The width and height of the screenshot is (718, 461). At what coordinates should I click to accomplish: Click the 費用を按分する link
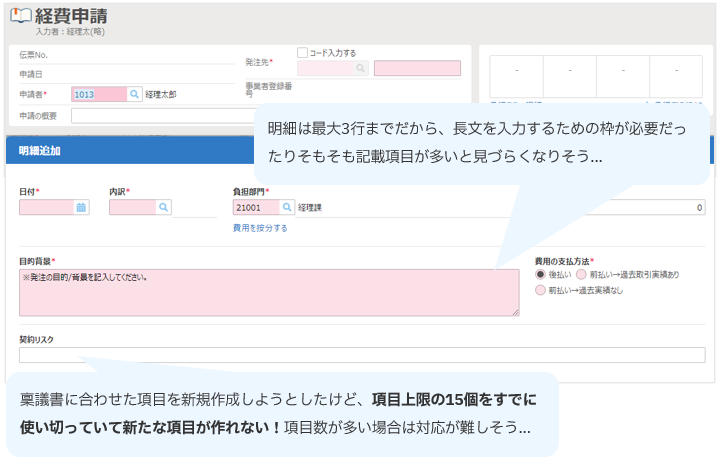260,228
